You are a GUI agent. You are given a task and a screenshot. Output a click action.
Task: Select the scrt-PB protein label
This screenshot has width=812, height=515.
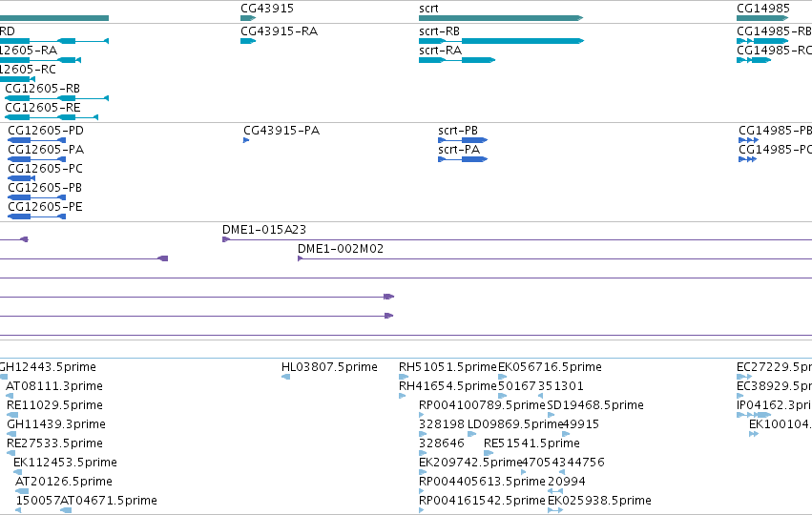[x=458, y=131]
